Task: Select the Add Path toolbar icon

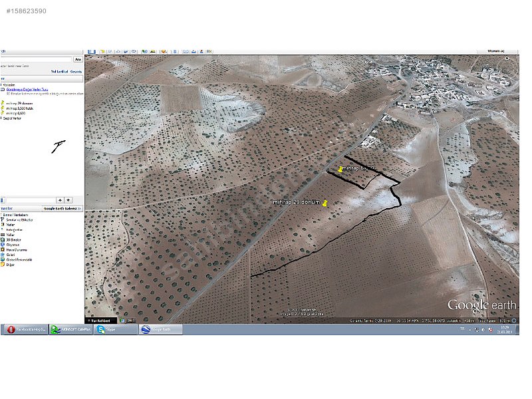Action: (118, 51)
